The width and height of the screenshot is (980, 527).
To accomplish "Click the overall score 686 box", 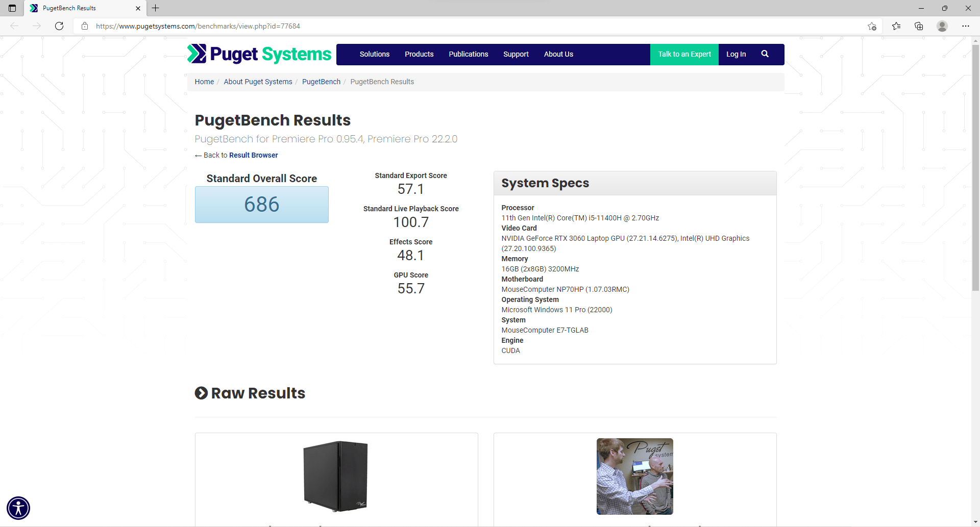I will click(262, 204).
